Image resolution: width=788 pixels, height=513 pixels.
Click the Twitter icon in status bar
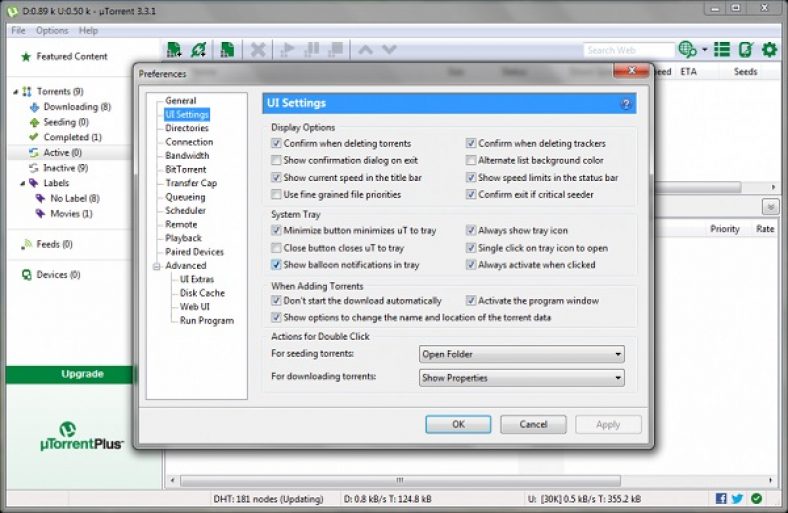[x=737, y=498]
